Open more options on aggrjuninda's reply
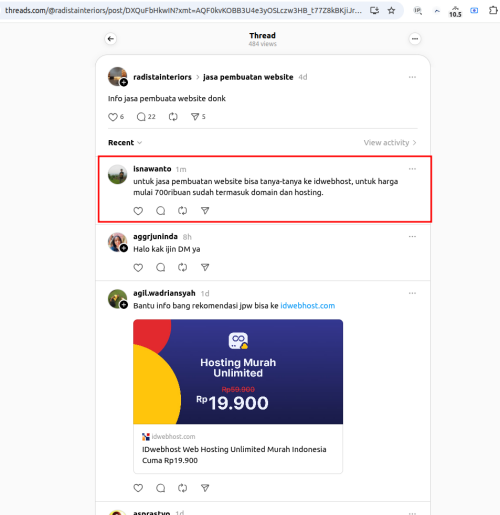The image size is (500, 515). point(412,236)
